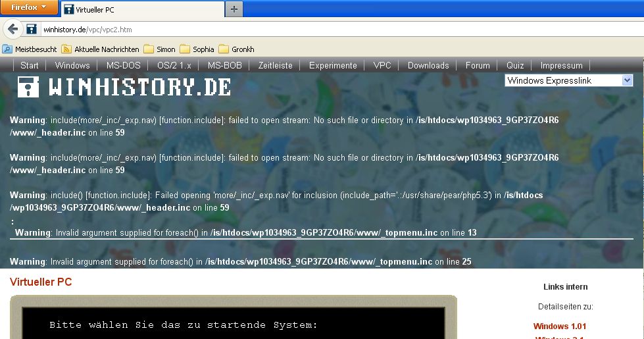Click the site identity floppy icon in address bar
This screenshot has width=644, height=339.
point(32,30)
